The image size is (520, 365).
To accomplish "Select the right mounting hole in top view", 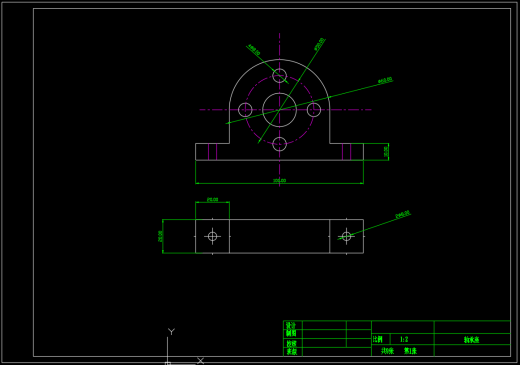I will (x=346, y=236).
